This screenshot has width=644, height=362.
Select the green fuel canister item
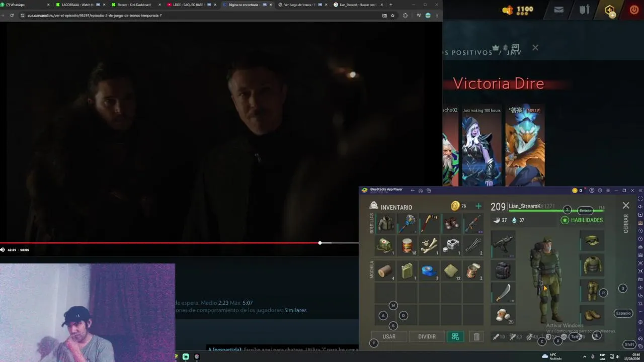pos(408,271)
